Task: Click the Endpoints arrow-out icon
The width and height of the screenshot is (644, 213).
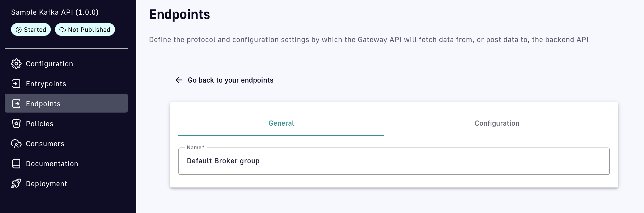Action: 16,104
